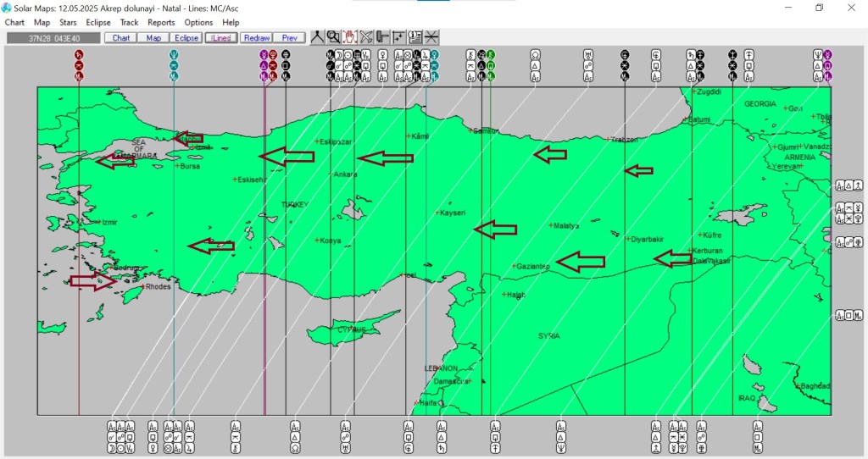
Task: Toggle the Lines button in toolbar
Action: [x=221, y=38]
